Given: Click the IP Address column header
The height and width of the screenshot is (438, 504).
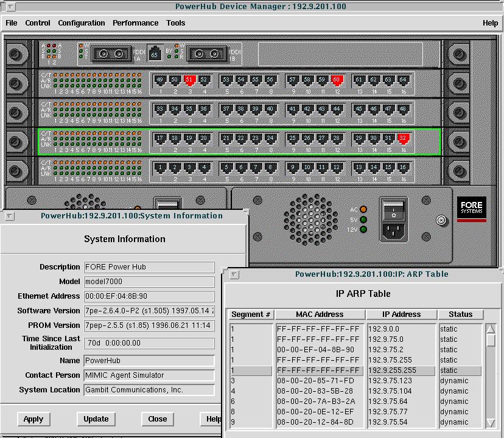Looking at the screenshot, I should 402,315.
